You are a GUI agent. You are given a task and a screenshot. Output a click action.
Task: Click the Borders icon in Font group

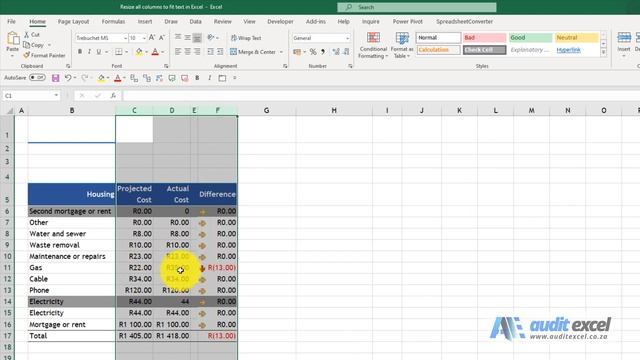[118, 52]
